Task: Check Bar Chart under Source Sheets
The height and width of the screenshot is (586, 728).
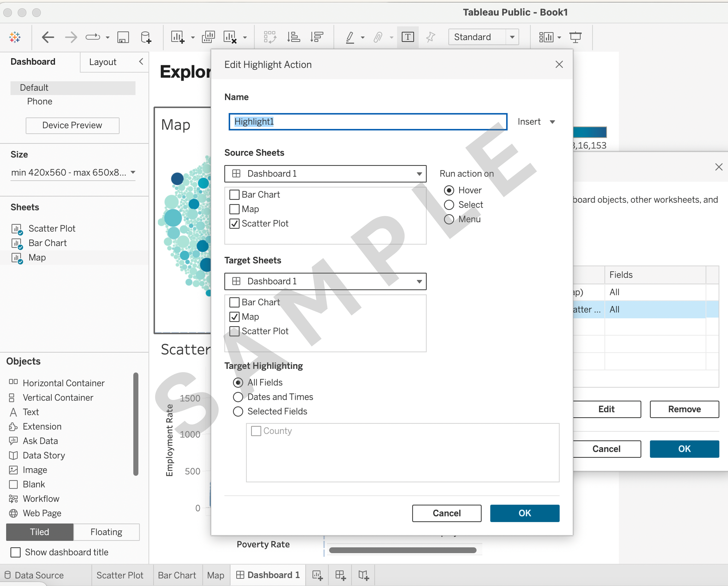Action: pyautogui.click(x=234, y=195)
